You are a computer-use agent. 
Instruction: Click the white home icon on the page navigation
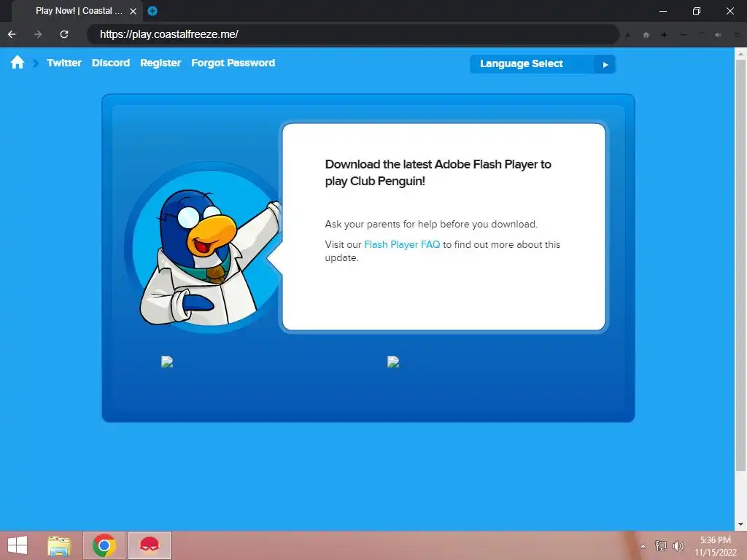(18, 63)
